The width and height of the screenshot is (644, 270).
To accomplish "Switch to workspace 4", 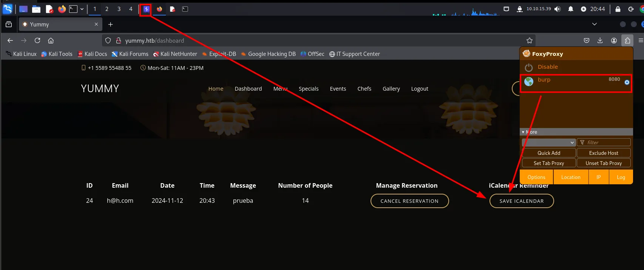I will click(x=131, y=9).
